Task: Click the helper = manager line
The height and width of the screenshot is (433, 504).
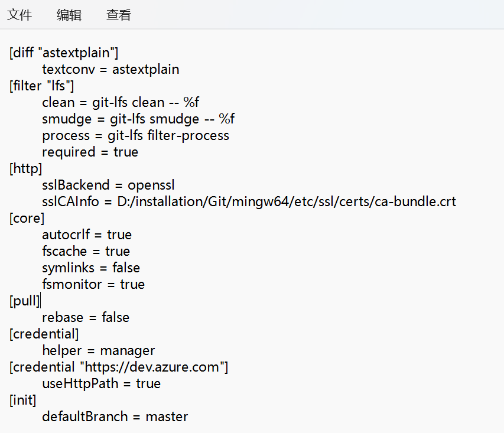Action: pos(99,351)
